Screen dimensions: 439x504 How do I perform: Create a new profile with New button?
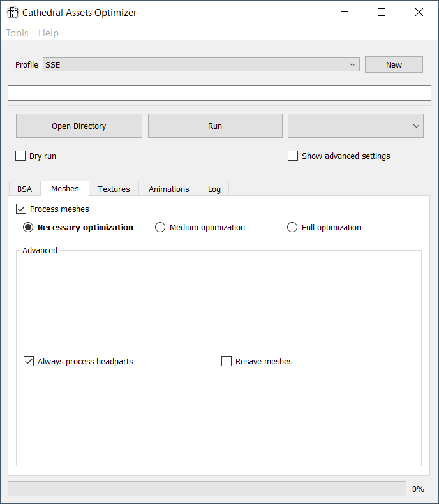[x=394, y=64]
